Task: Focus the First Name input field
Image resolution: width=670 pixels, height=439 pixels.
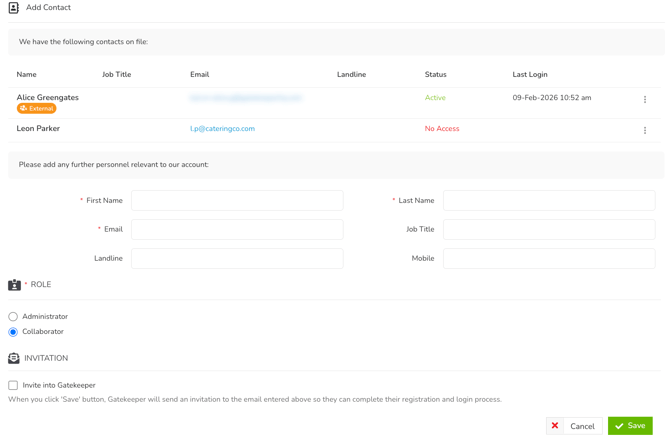Action: (x=237, y=201)
